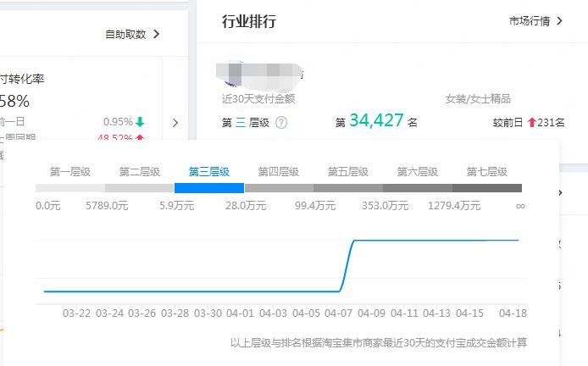Select the highlighted 第三层级 tab
The width and height of the screenshot is (588, 366).
(x=209, y=172)
